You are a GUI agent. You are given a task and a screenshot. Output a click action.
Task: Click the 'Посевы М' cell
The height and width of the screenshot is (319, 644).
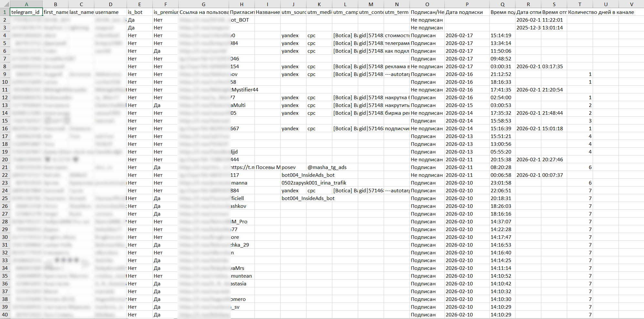pos(267,167)
